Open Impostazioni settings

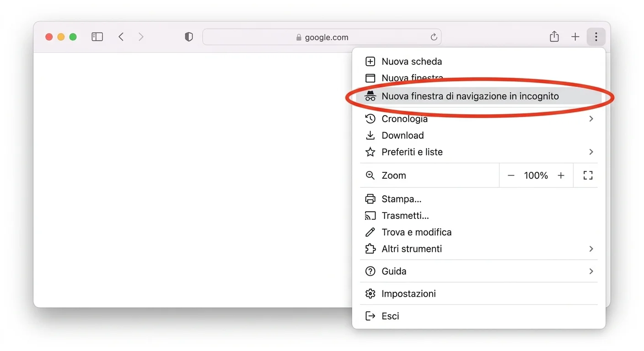click(x=478, y=294)
